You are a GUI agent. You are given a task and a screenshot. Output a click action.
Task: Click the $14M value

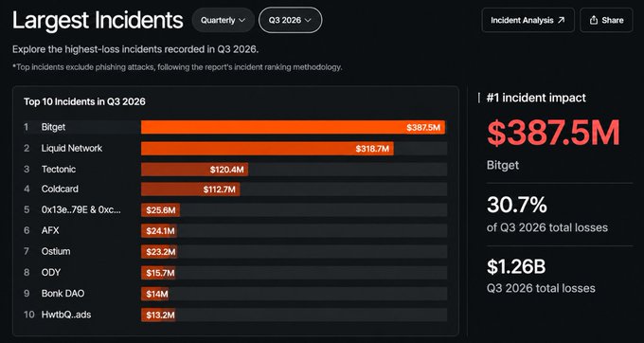pyautogui.click(x=157, y=294)
